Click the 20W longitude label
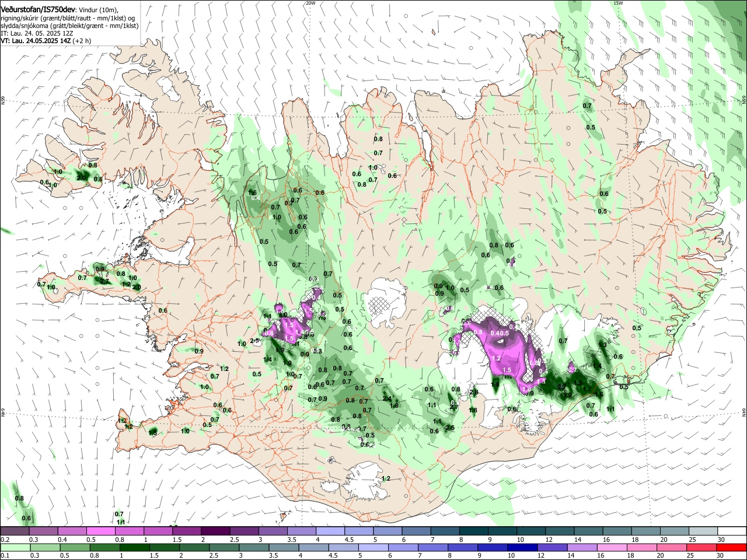The width and height of the screenshot is (747, 560). click(310, 3)
